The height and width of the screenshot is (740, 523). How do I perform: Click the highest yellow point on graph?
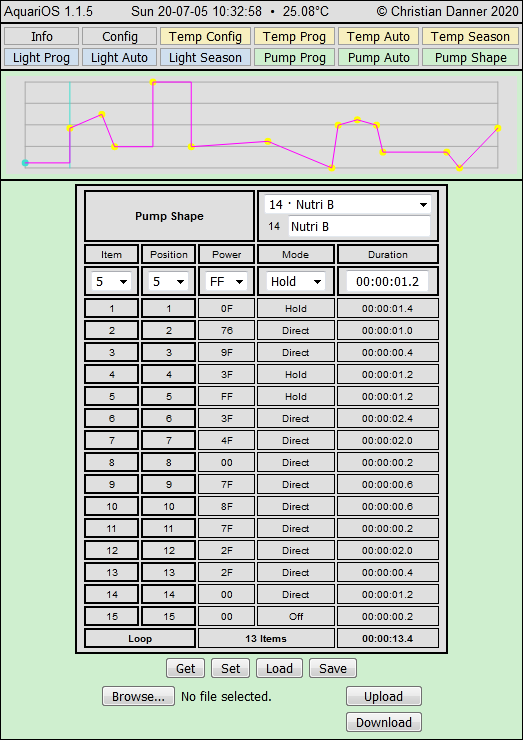(152, 82)
